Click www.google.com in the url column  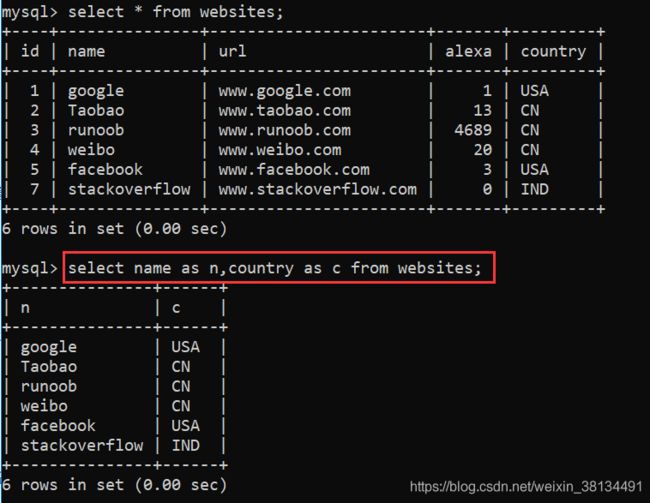coord(284,91)
